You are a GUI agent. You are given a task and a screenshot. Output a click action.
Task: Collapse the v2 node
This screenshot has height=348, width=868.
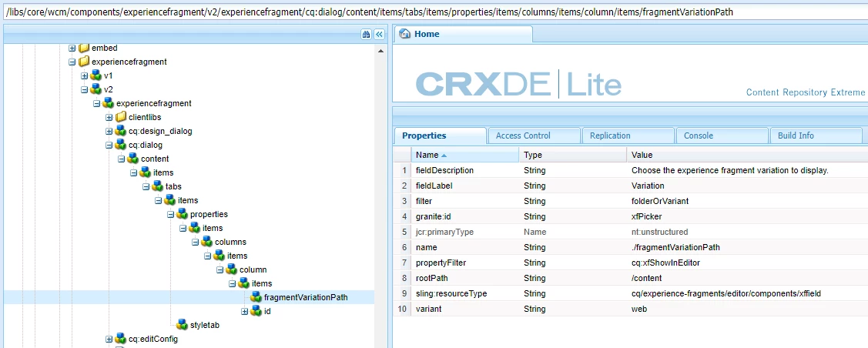coord(84,89)
